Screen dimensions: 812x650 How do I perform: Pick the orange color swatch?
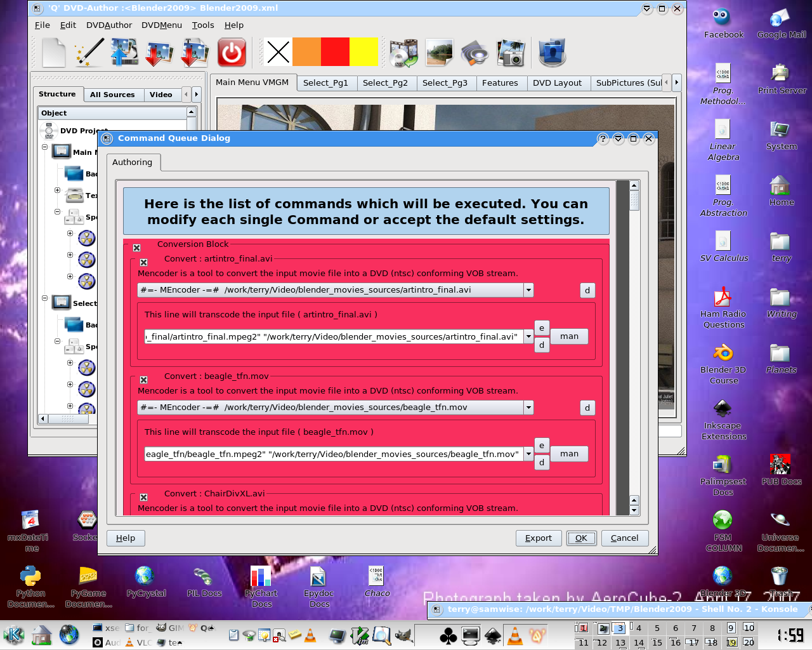pos(306,52)
